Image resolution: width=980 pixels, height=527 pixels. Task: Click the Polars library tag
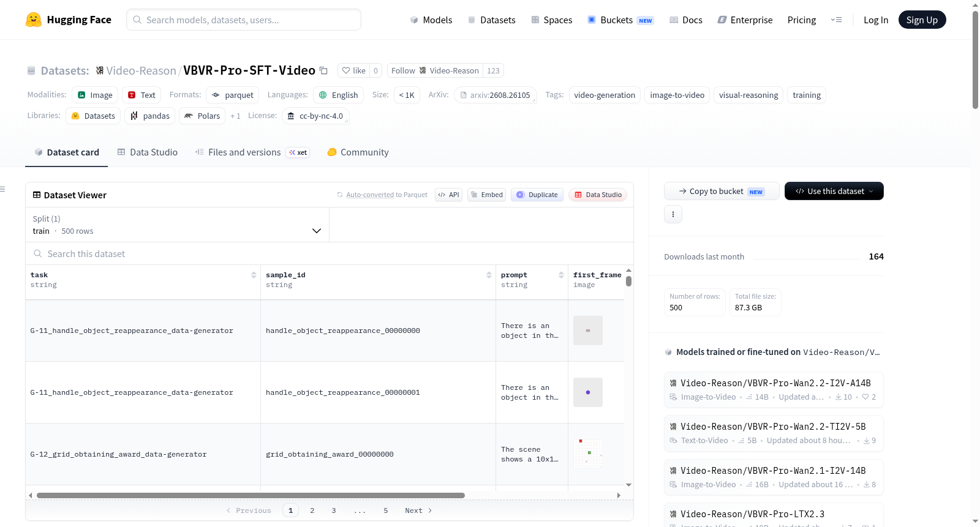202,116
